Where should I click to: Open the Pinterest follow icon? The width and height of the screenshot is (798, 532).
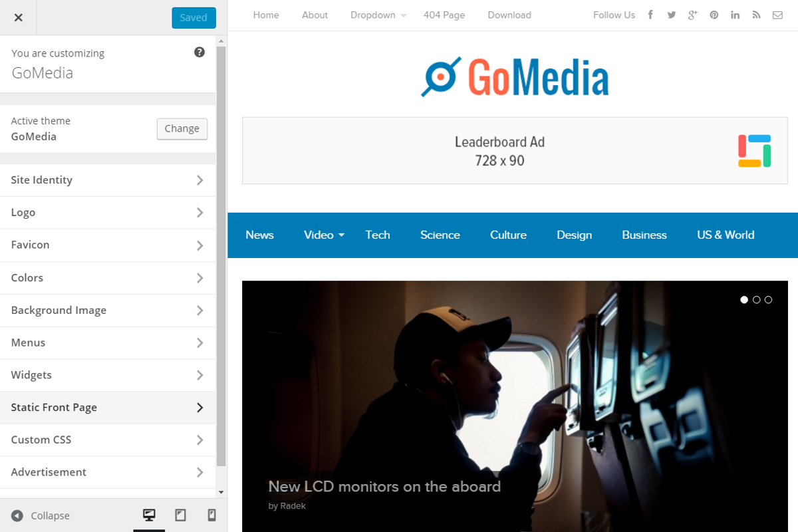click(x=714, y=15)
